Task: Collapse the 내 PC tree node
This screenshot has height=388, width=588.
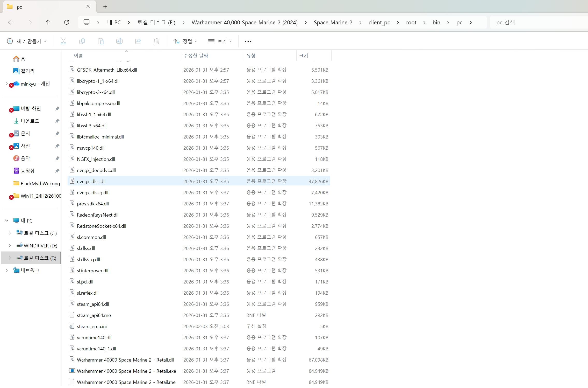Action: (7, 220)
